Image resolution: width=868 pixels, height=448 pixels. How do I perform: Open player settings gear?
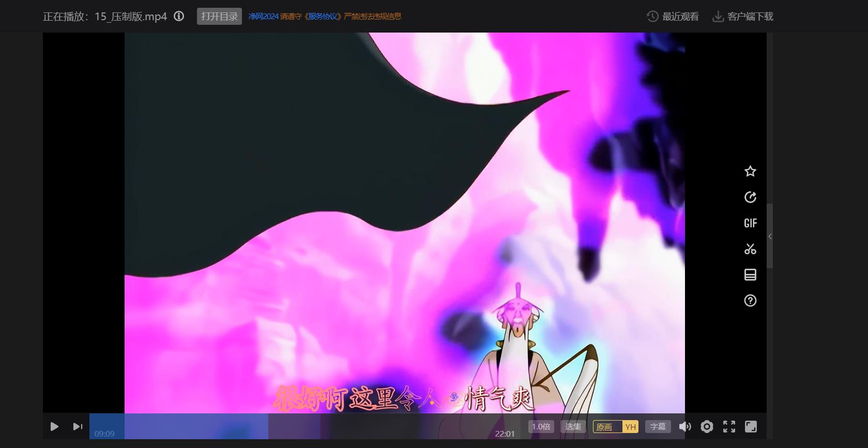tap(707, 426)
